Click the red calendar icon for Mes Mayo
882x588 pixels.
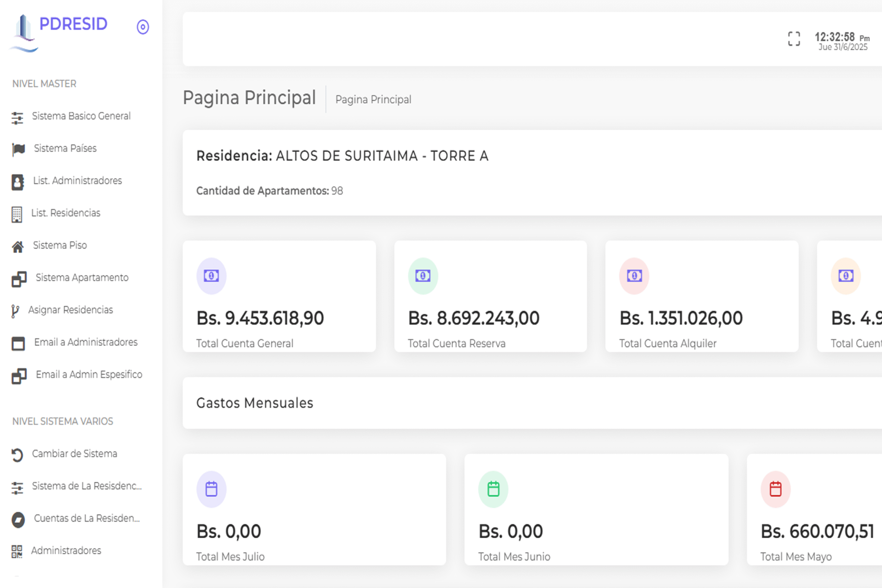775,489
